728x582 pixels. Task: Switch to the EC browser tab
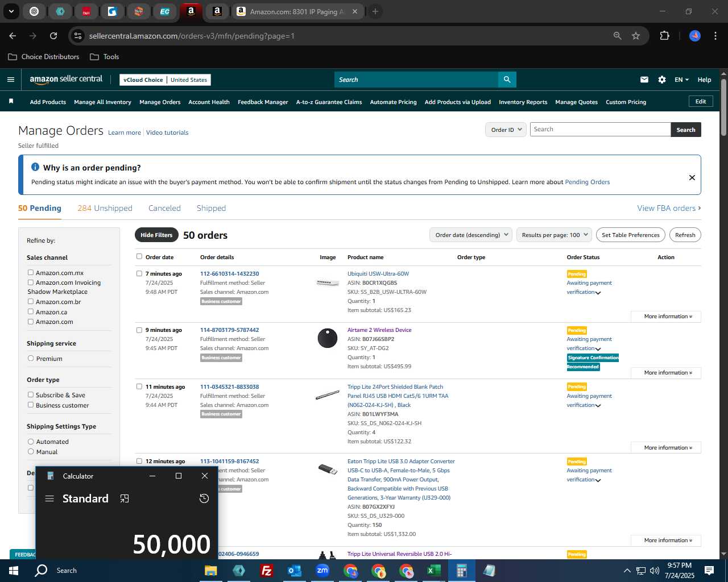(x=165, y=11)
